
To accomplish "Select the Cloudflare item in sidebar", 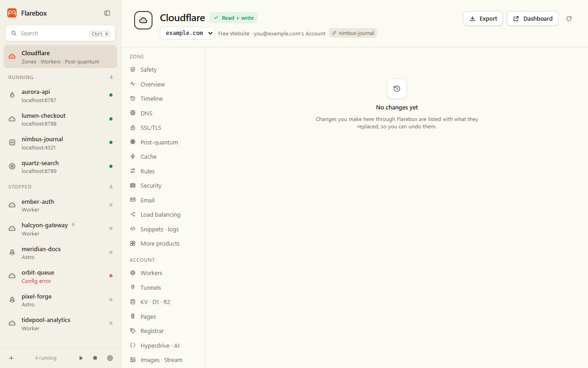I will coord(60,57).
